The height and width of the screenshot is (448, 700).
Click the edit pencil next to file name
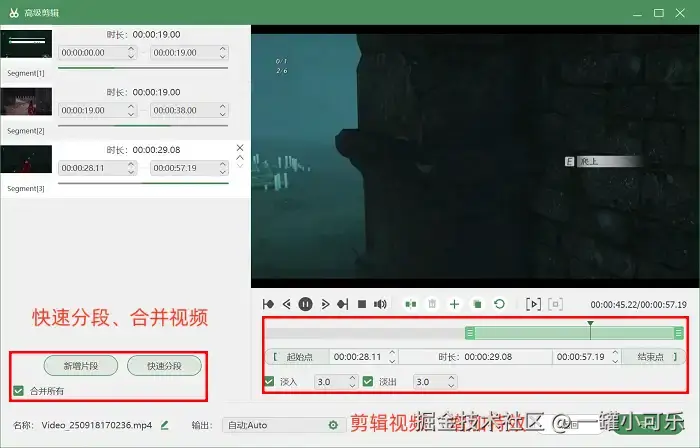click(x=165, y=425)
